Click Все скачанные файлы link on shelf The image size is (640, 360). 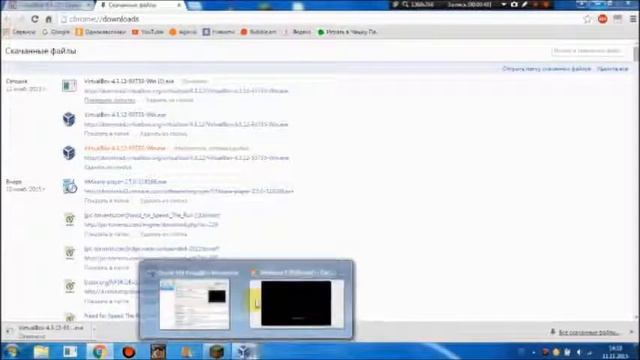point(589,332)
